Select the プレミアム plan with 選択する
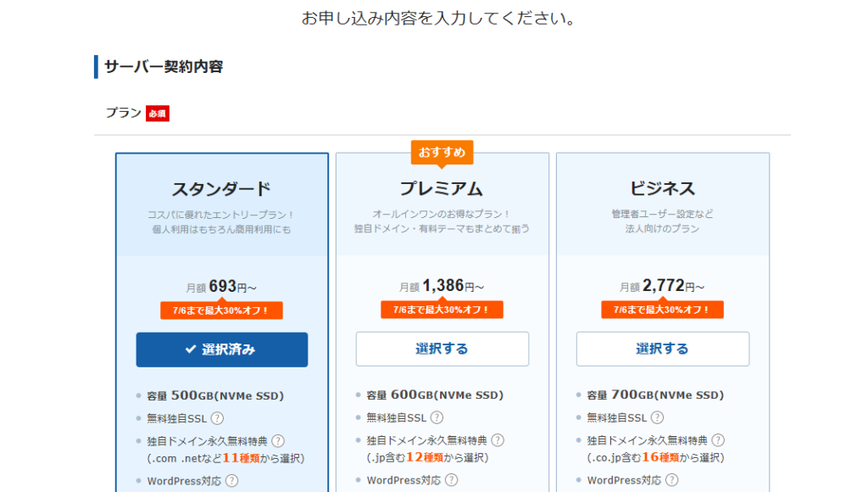Viewport: 868px width, 492px height. pyautogui.click(x=442, y=349)
